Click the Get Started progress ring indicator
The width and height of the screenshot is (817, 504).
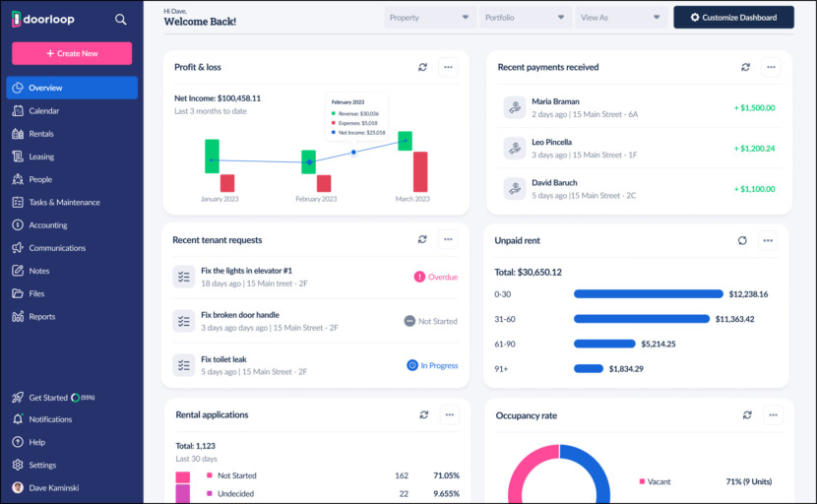[75, 398]
